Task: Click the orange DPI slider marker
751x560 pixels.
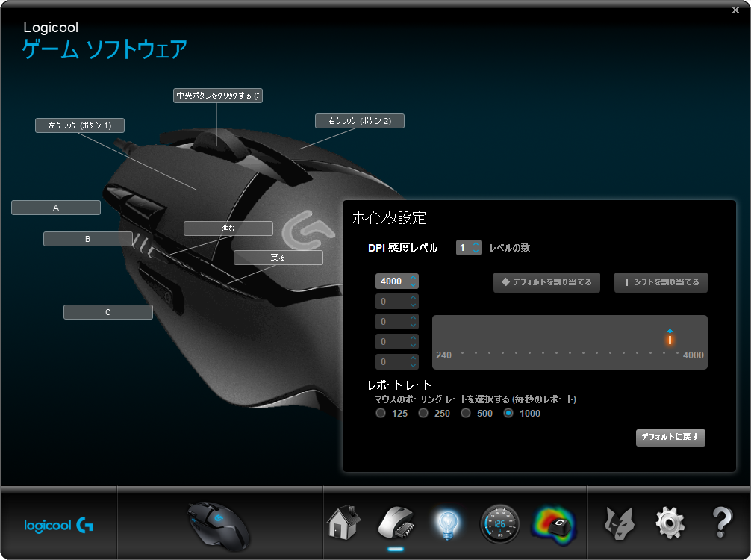Action: (x=670, y=340)
